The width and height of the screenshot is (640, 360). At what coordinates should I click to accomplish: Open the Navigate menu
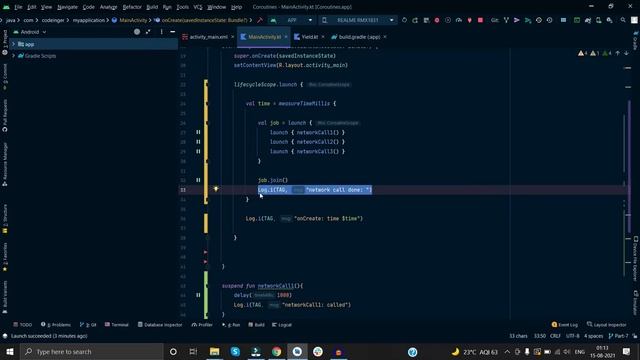click(x=67, y=7)
